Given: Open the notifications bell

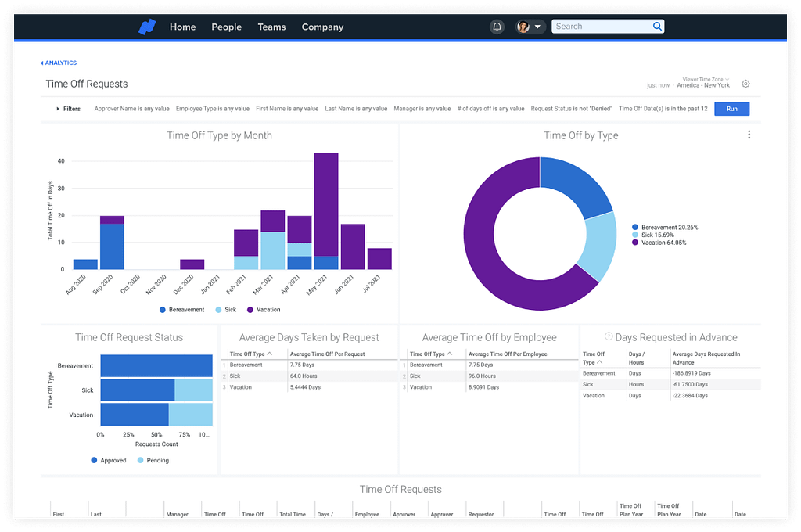Looking at the screenshot, I should tap(497, 27).
